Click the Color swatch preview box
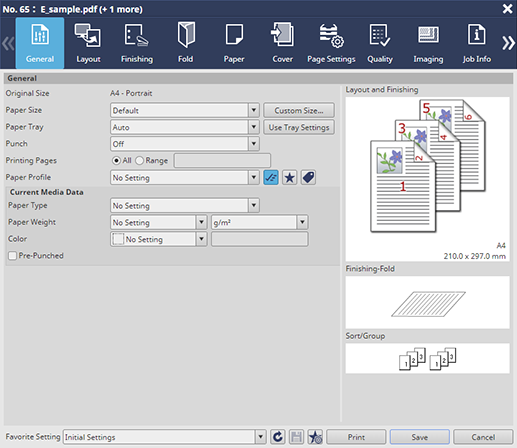Viewport: 517px width, 448px height. coord(118,239)
